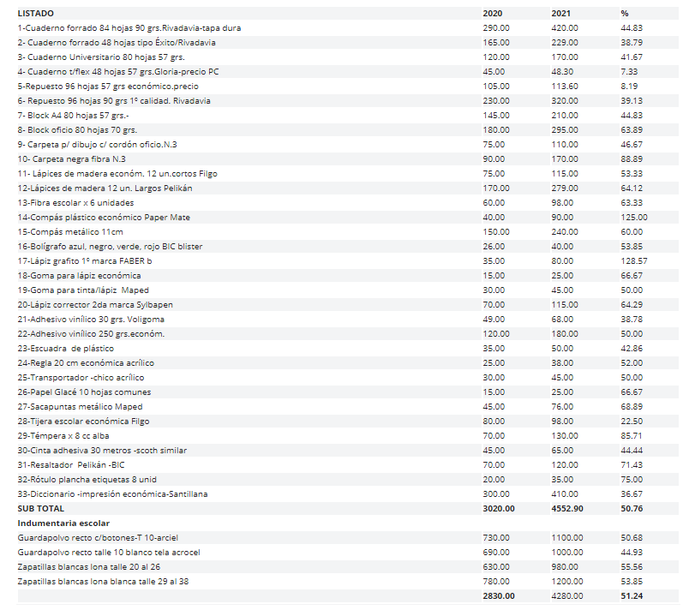Click the 128.57 percentage value
The height and width of the screenshot is (616, 695).
(634, 261)
